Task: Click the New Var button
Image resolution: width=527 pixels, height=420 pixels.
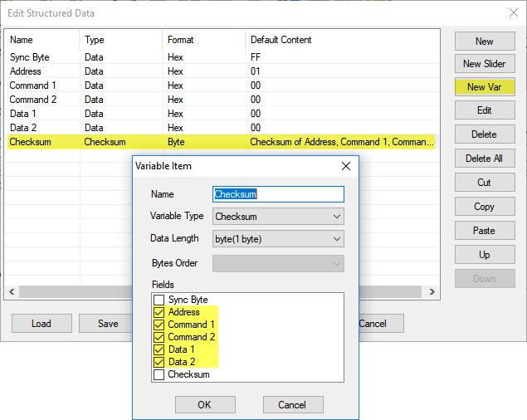Action: coord(485,87)
